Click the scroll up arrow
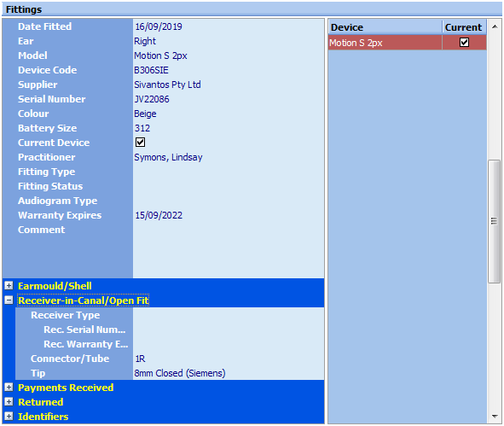 click(495, 26)
